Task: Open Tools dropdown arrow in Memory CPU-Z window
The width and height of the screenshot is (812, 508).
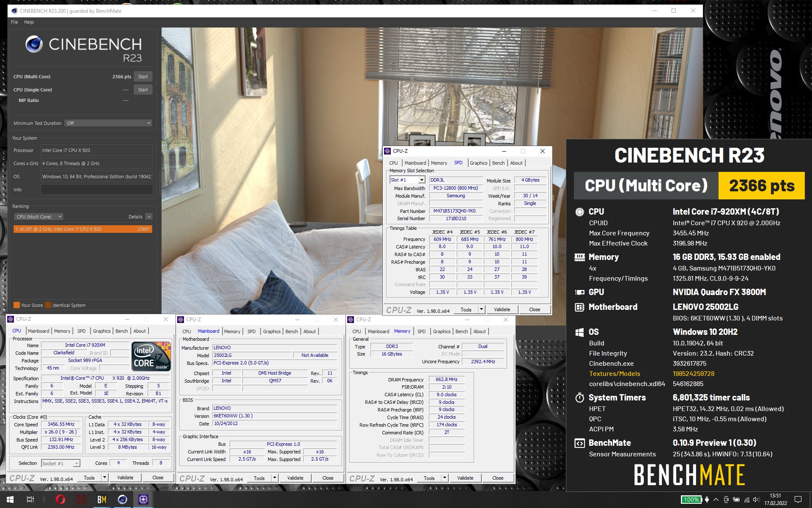Action: pyautogui.click(x=444, y=478)
